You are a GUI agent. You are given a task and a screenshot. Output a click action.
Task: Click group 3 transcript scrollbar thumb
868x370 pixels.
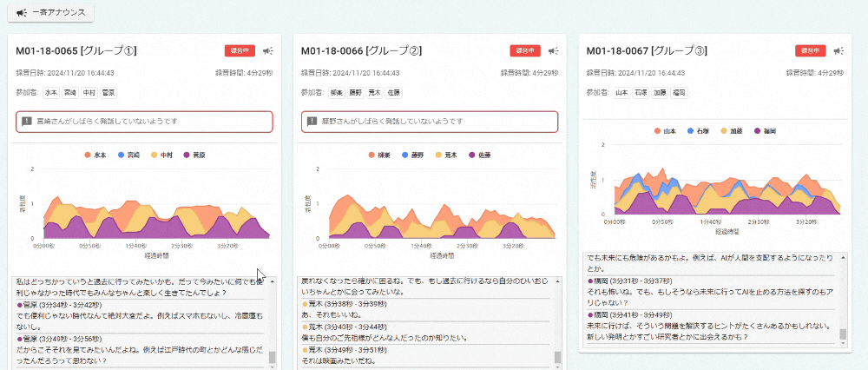(x=842, y=334)
